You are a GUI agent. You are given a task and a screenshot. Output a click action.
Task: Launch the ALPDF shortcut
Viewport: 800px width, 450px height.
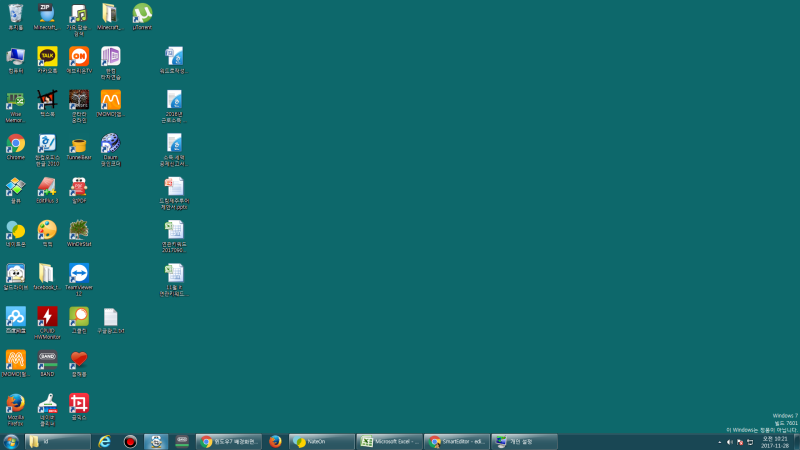[x=79, y=190]
